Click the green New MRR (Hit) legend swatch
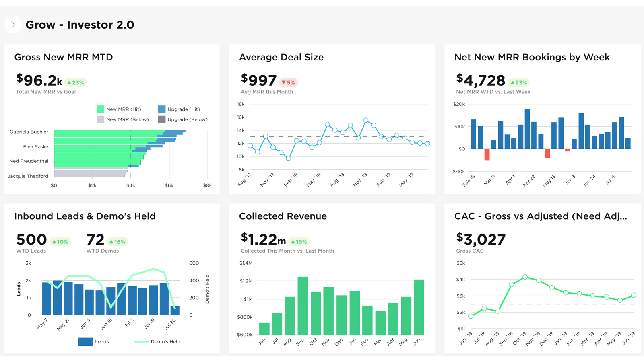This screenshot has width=644, height=362. (101, 109)
